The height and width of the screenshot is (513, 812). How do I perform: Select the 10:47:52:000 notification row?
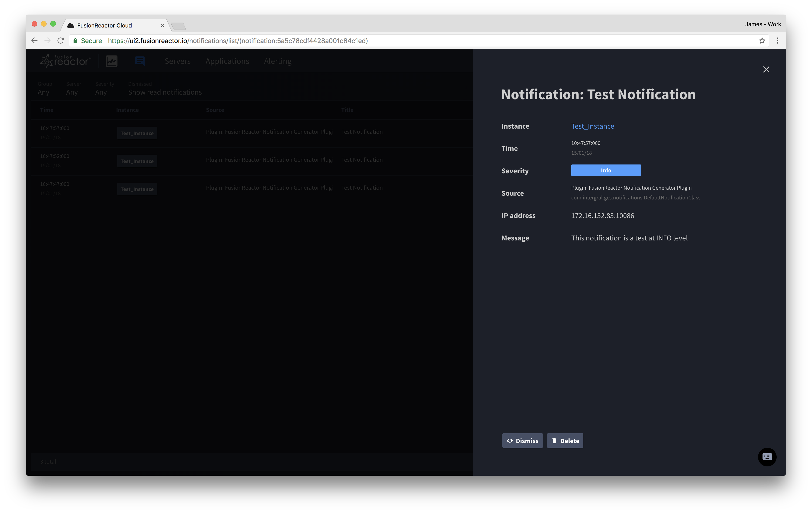[252, 161]
